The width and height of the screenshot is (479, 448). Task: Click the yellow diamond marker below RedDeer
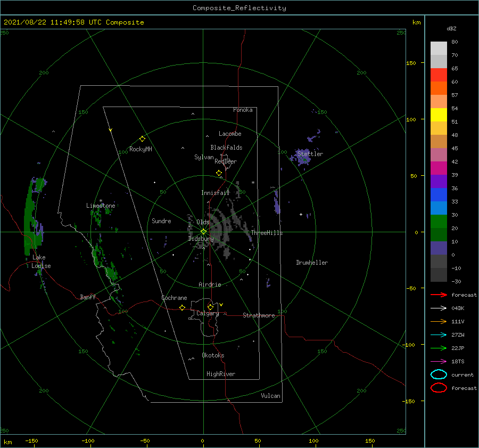[x=219, y=173]
